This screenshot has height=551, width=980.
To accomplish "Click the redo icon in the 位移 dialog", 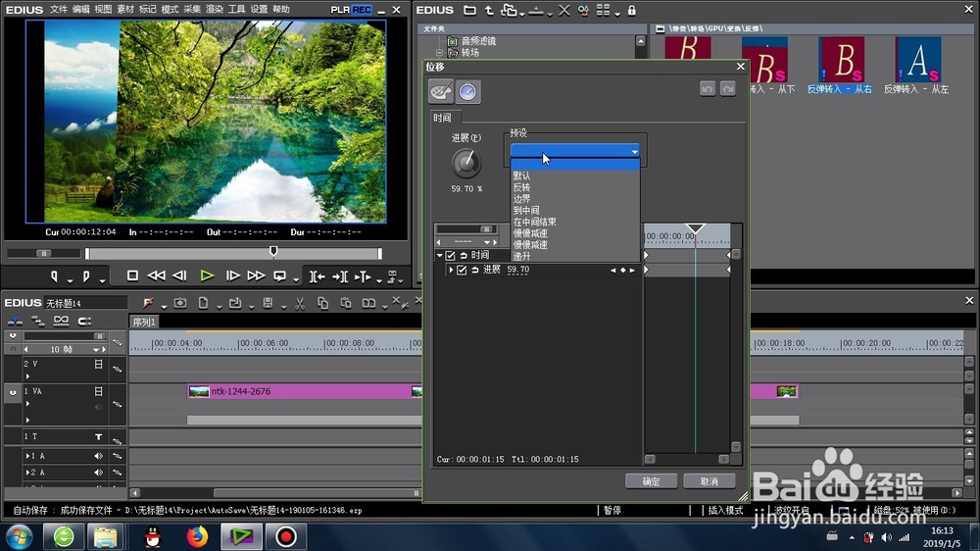I will pos(727,89).
